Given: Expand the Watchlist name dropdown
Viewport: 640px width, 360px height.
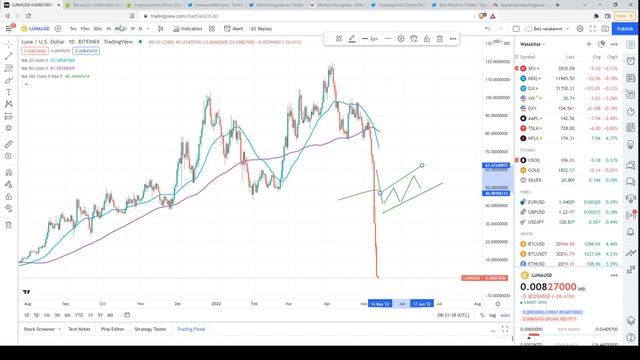Looking at the screenshot, I should pos(532,44).
